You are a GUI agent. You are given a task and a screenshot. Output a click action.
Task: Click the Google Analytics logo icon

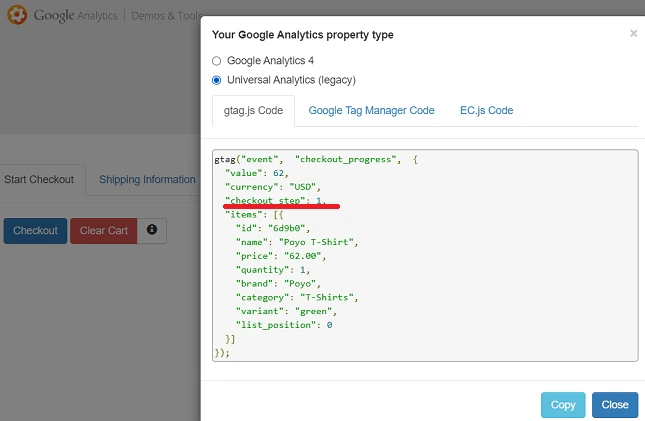(17, 17)
